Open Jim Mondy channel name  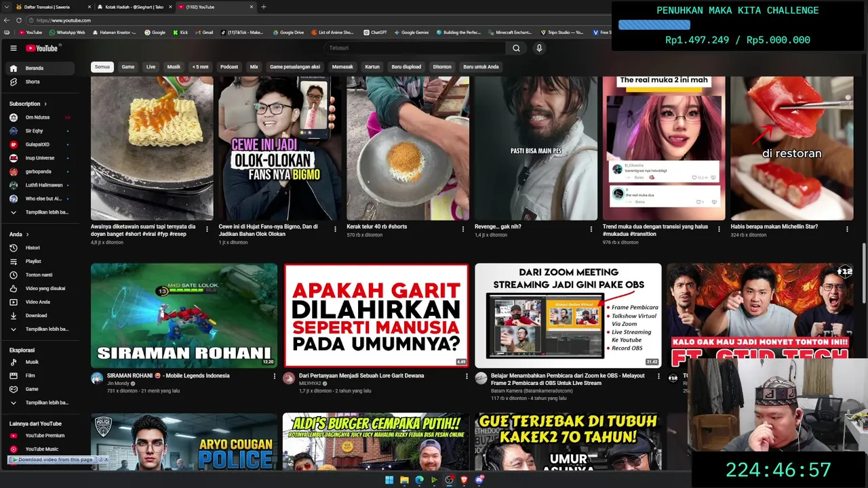(x=119, y=384)
